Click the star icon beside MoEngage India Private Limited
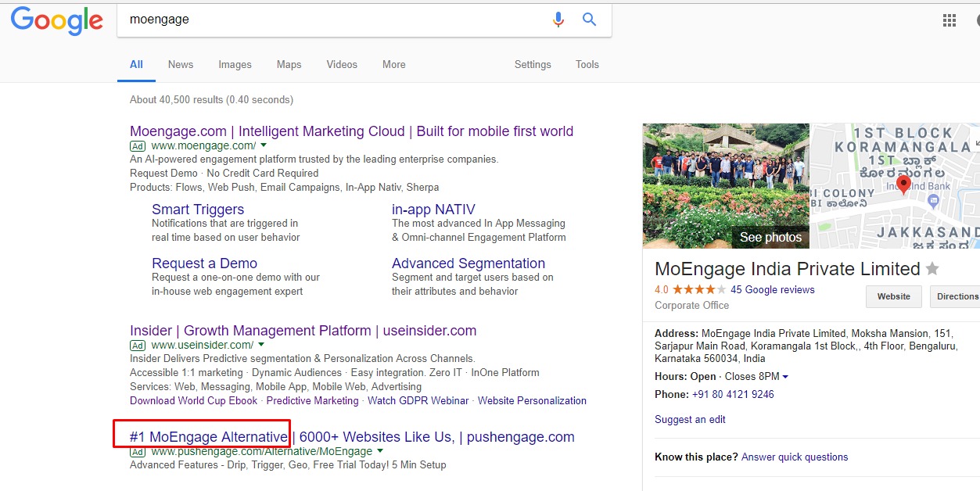Image resolution: width=980 pixels, height=491 pixels. tap(932, 269)
